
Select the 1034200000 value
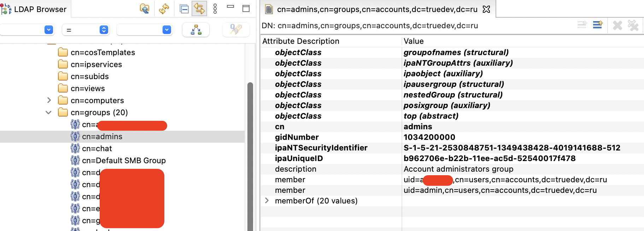429,137
